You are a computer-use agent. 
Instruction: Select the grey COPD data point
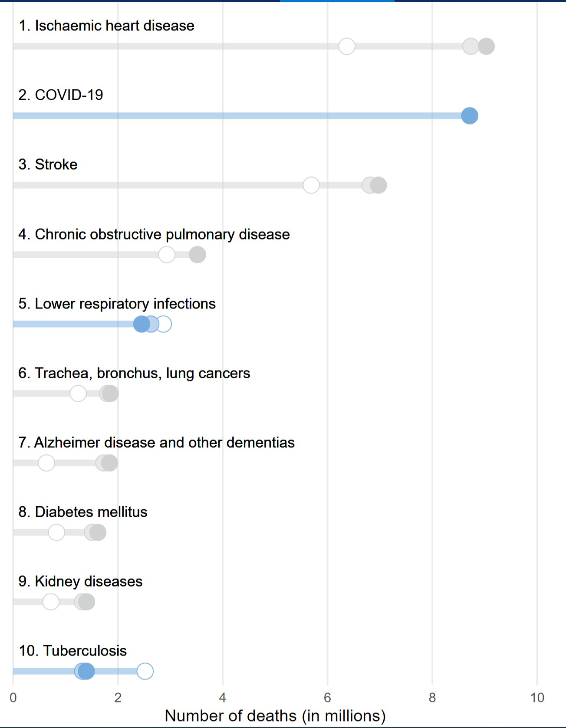pos(197,255)
